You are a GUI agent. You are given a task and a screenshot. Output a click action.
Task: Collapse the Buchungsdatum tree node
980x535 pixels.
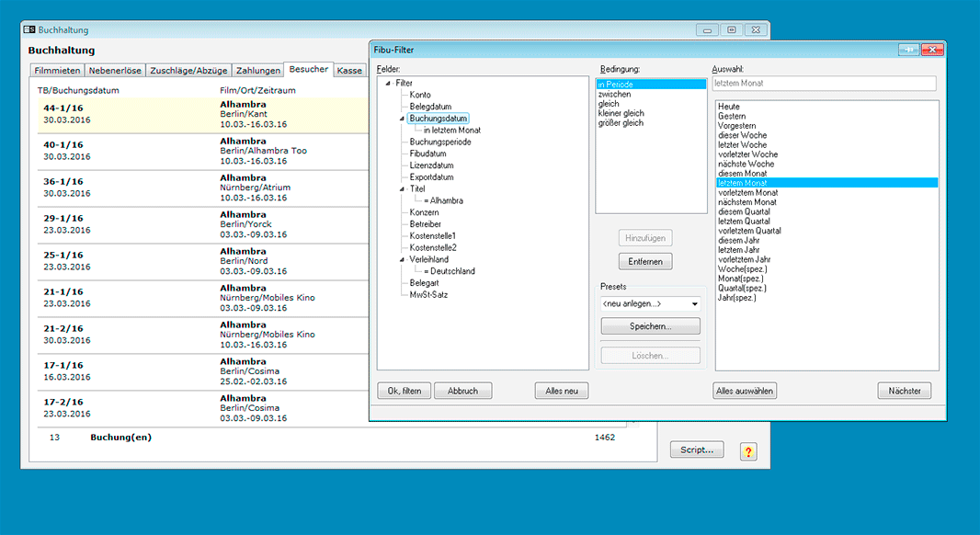(402, 120)
